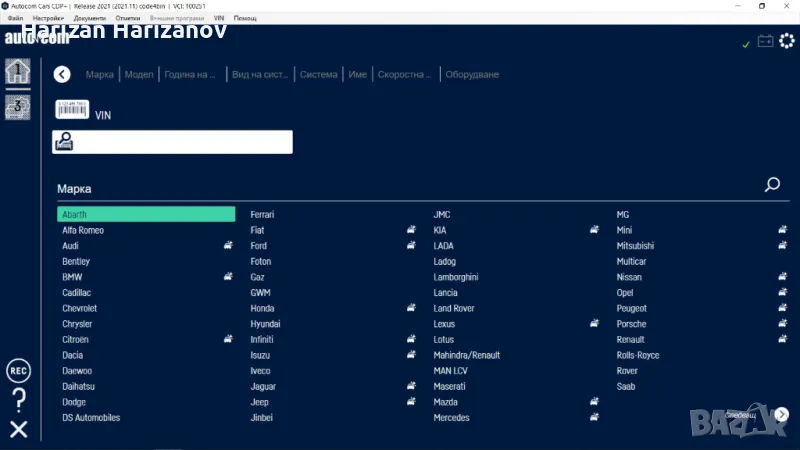Screen dimensions: 800x450
Task: Start recording with the REC button
Action: (x=18, y=370)
